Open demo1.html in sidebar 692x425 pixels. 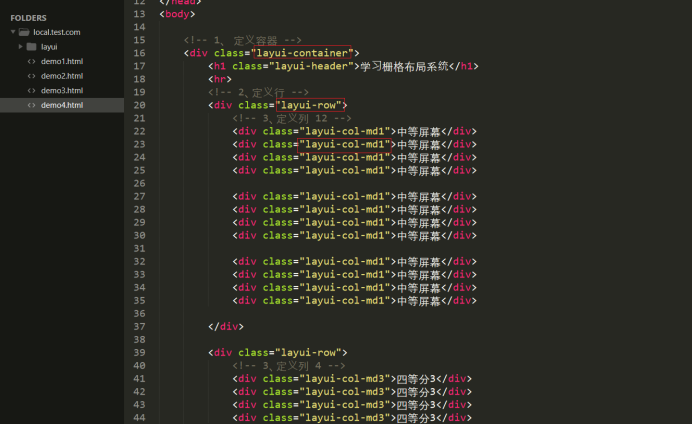coord(62,61)
